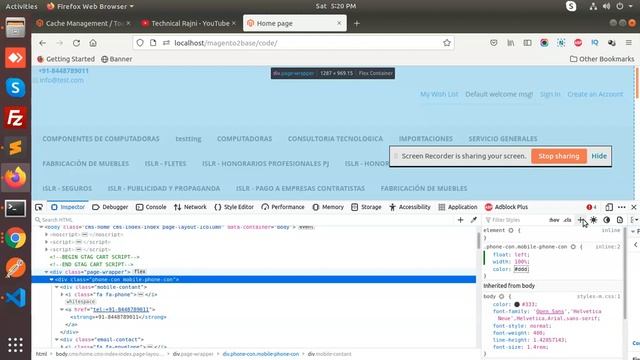The image size is (640, 360).
Task: Add a new CSS rule
Action: click(581, 220)
